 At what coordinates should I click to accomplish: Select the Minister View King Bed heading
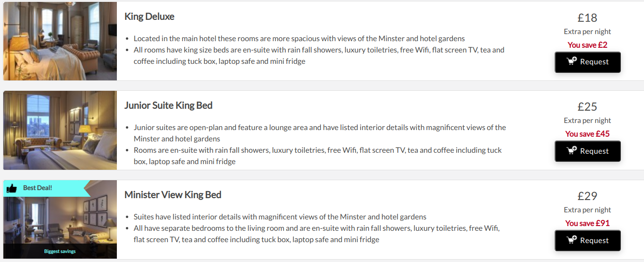173,195
